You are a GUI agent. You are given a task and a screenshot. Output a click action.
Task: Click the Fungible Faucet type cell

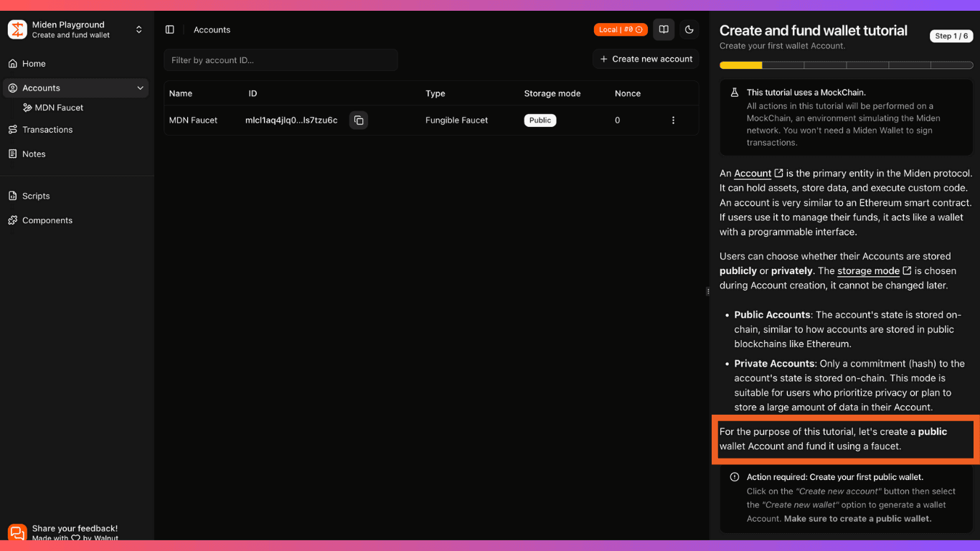tap(456, 121)
